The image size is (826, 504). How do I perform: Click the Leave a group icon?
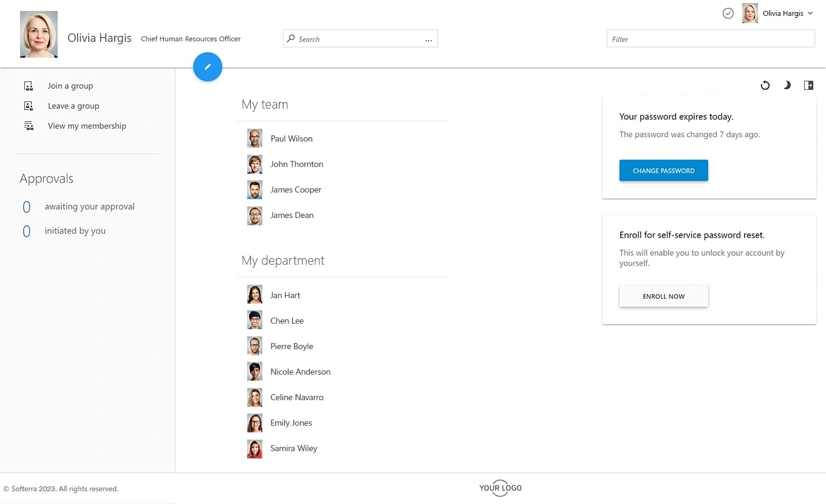click(x=29, y=106)
